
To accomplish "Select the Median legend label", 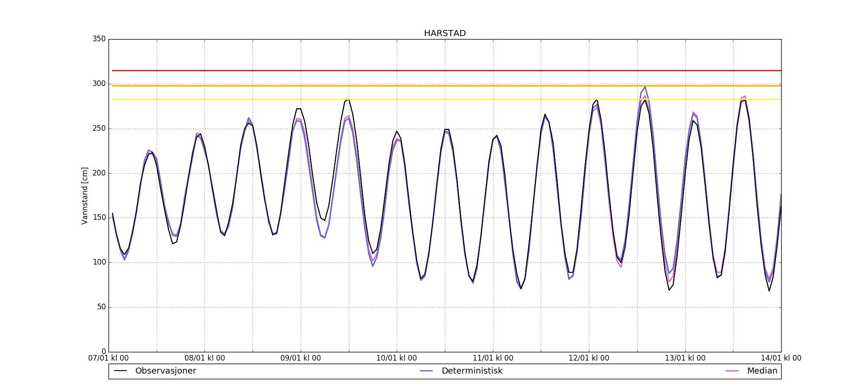I will 762,371.
